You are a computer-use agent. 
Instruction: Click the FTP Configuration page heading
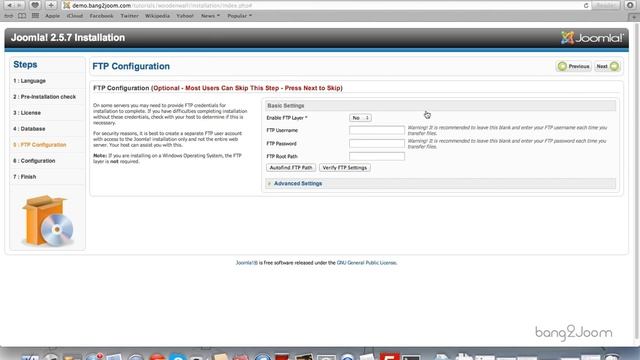pyautogui.click(x=131, y=67)
